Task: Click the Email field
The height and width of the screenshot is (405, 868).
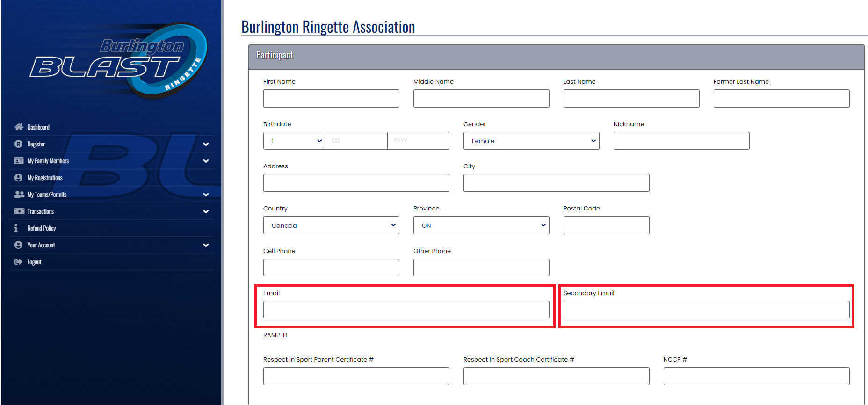Action: click(x=406, y=310)
